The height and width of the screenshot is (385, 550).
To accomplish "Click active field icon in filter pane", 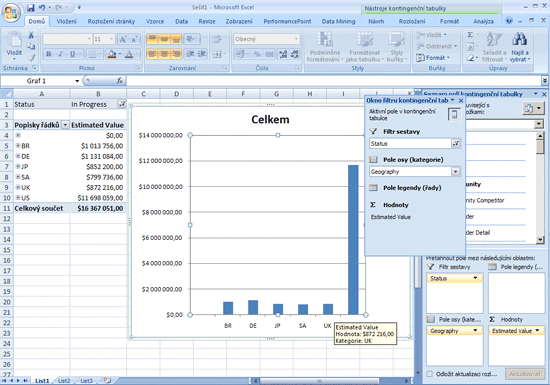I will tap(454, 114).
